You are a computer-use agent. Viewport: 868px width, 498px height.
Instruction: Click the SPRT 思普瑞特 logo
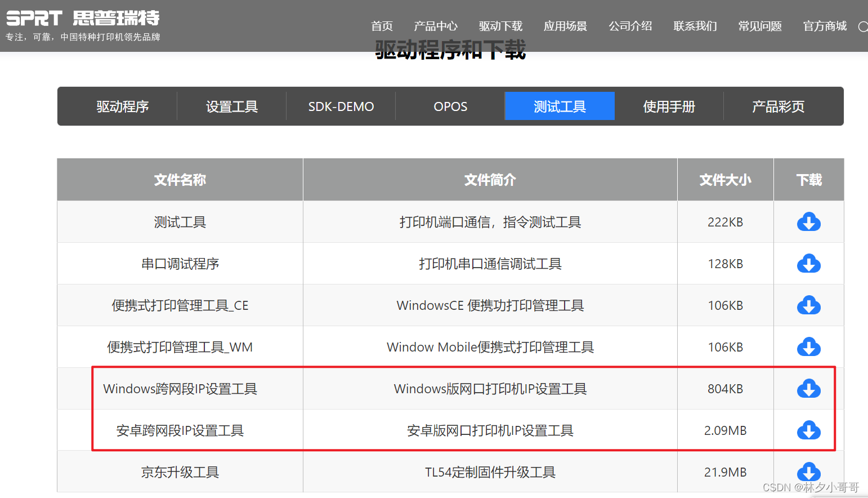(x=83, y=19)
